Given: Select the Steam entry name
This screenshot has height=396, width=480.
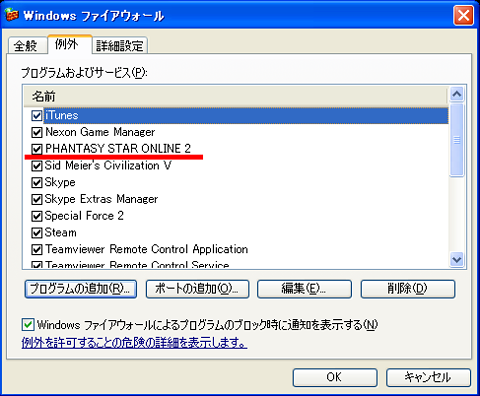Looking at the screenshot, I should pyautogui.click(x=61, y=232).
